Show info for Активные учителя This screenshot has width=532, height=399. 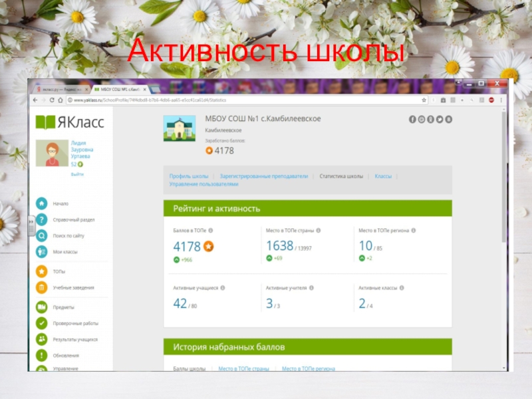tap(311, 288)
